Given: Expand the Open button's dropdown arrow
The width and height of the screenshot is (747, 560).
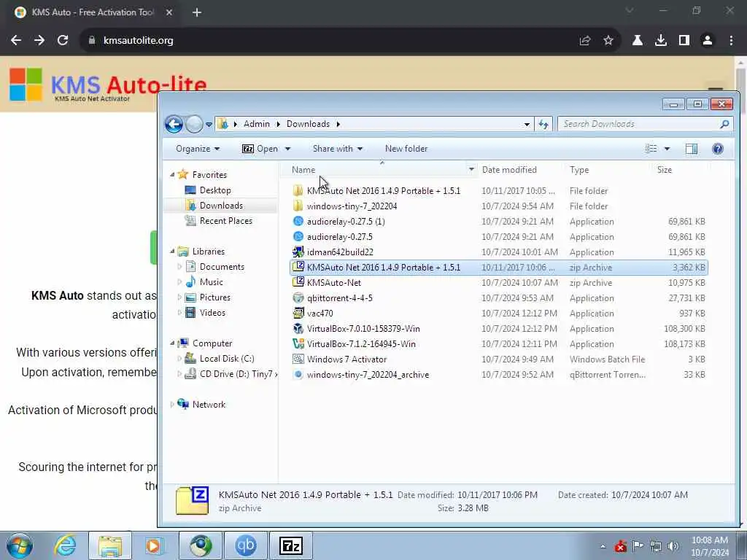Looking at the screenshot, I should [287, 149].
